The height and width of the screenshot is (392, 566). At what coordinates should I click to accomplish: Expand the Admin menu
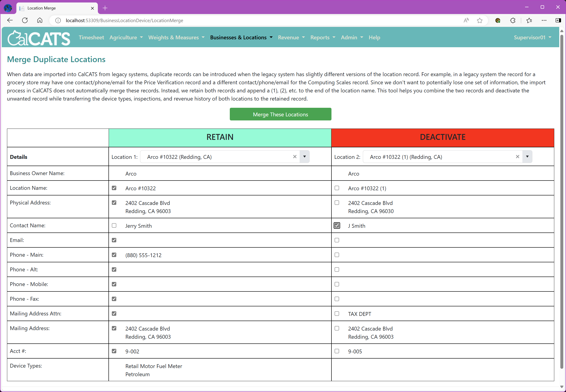(x=352, y=38)
